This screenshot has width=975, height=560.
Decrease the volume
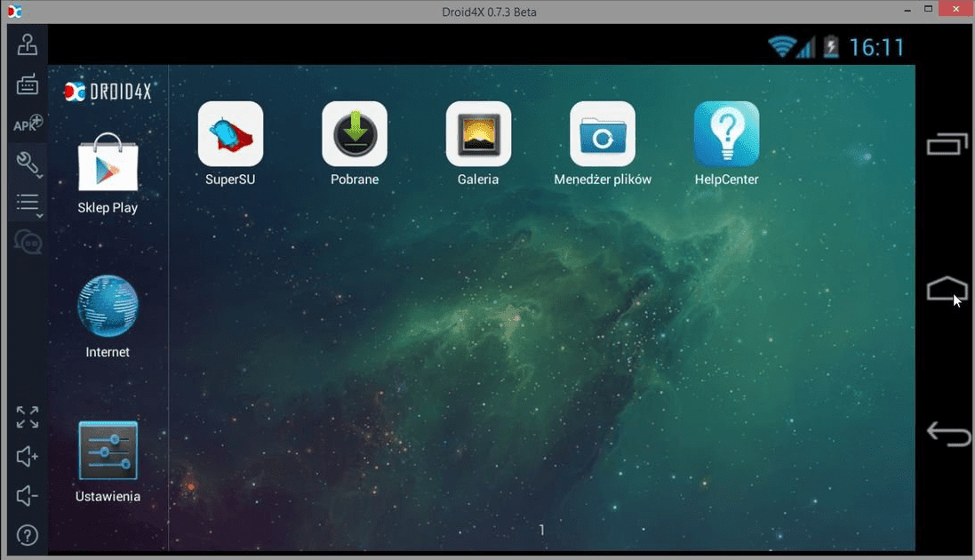[28, 496]
